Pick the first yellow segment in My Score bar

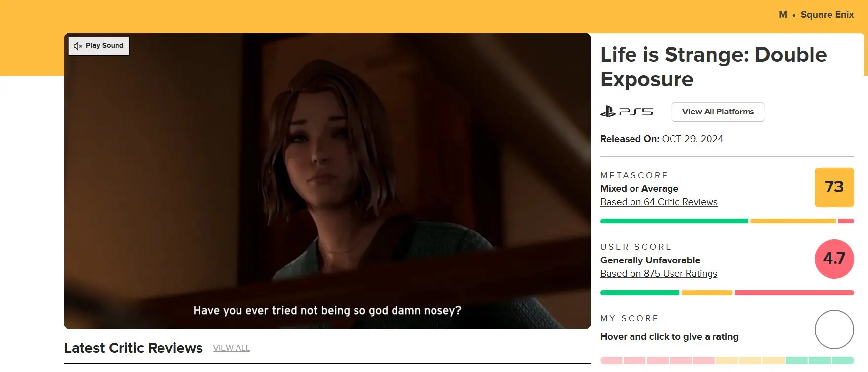[727, 361]
